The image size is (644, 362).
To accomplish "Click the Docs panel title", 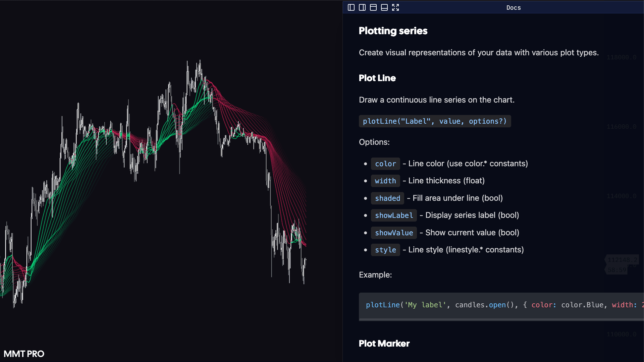I will tap(513, 8).
